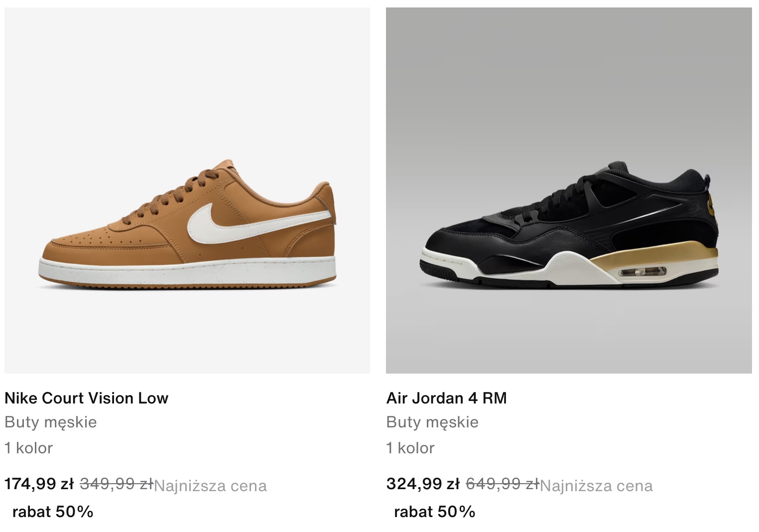Viewport: 759px width, 532px height.
Task: Click the visible Air unit on Jordan sole
Action: pyautogui.click(x=642, y=272)
